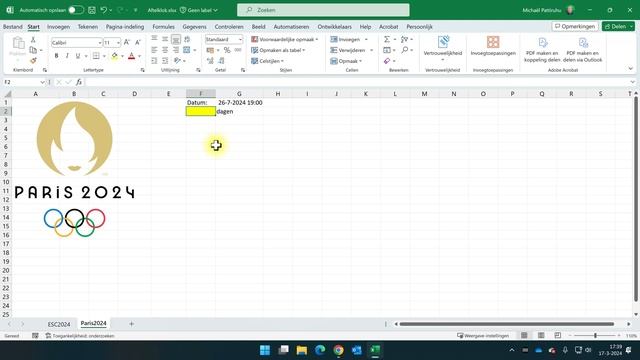Switch to page layout view in status bar
This screenshot has height=360, width=640.
[541, 336]
